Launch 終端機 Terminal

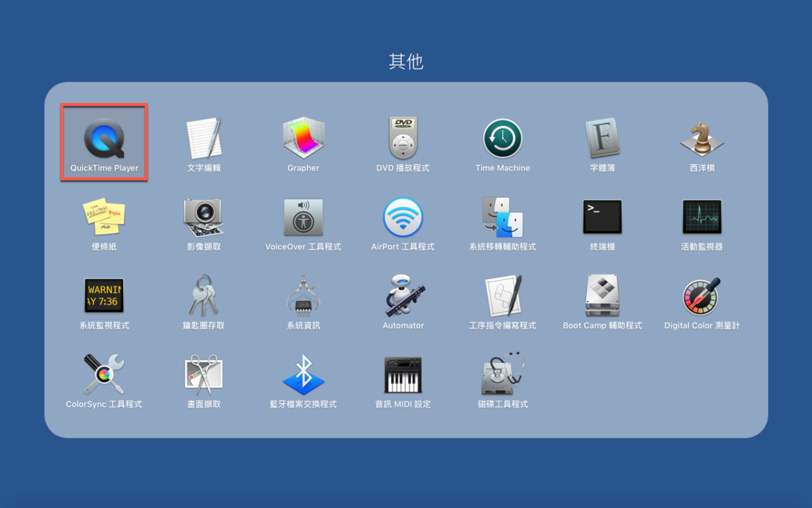coord(602,217)
